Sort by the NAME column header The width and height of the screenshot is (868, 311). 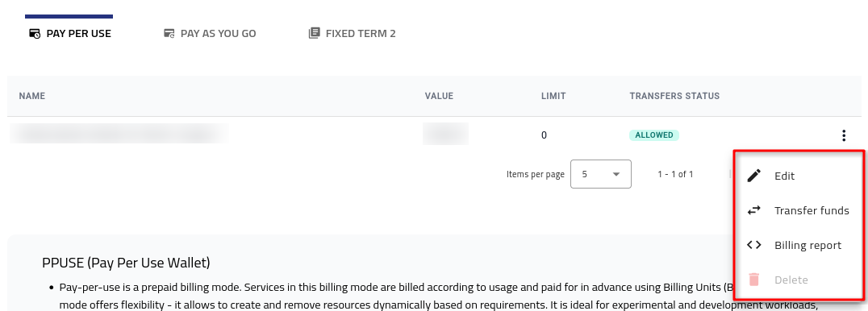(x=32, y=96)
